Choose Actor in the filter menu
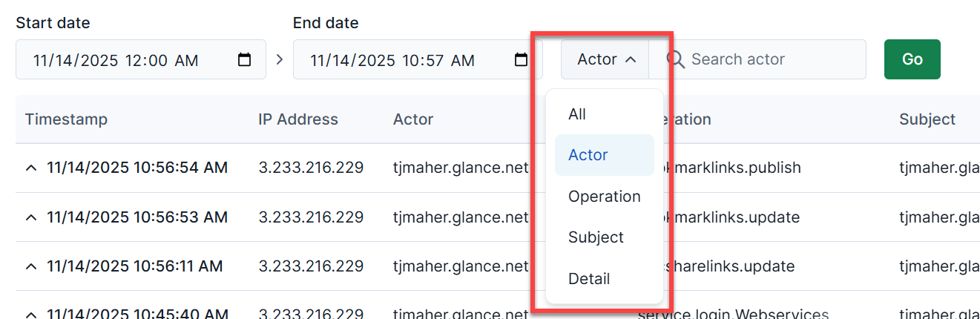This screenshot has height=319, width=980. pos(605,155)
